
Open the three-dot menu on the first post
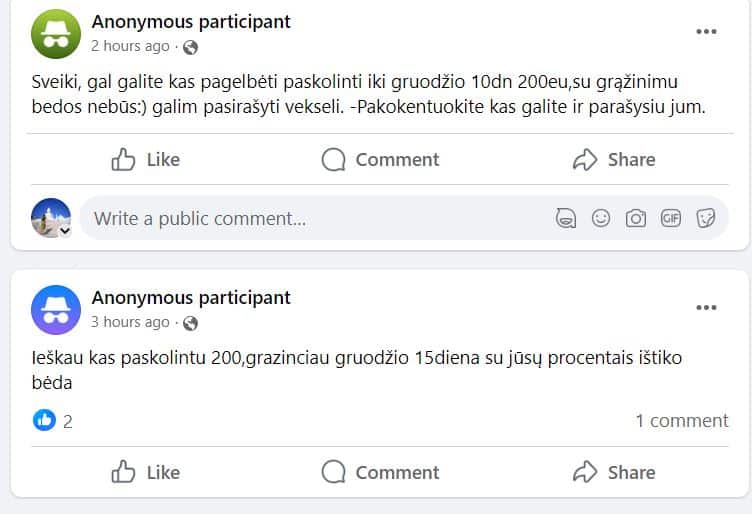click(x=706, y=32)
